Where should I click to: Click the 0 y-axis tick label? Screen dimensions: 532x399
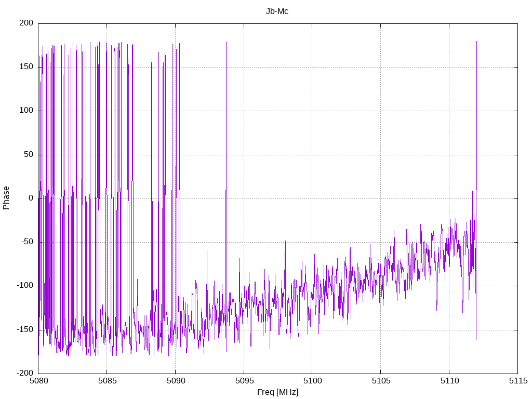pyautogui.click(x=31, y=198)
